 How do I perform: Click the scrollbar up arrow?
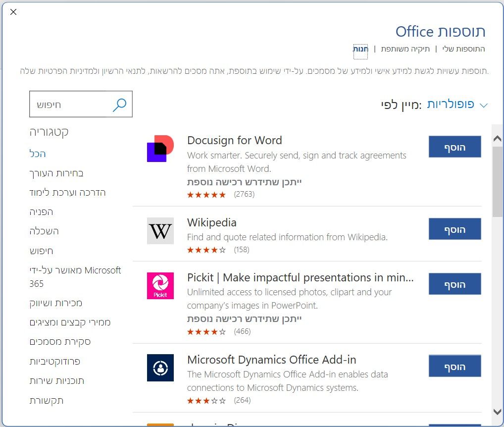pos(497,139)
